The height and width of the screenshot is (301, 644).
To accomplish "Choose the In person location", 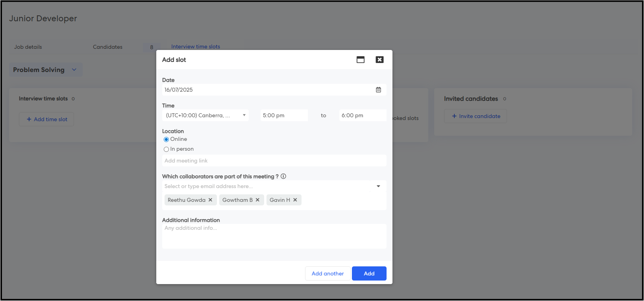I will [x=166, y=149].
